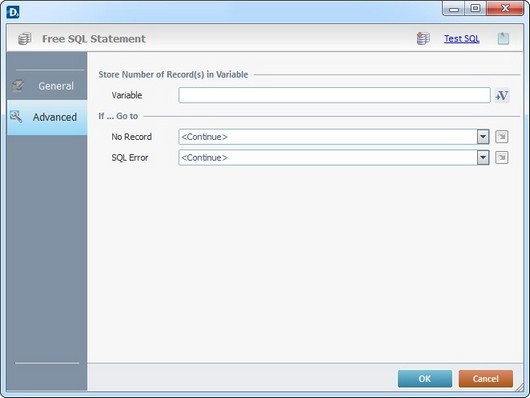Viewport: 530px width, 398px height.
Task: Click the Advanced tab wrench icon
Action: click(x=16, y=116)
